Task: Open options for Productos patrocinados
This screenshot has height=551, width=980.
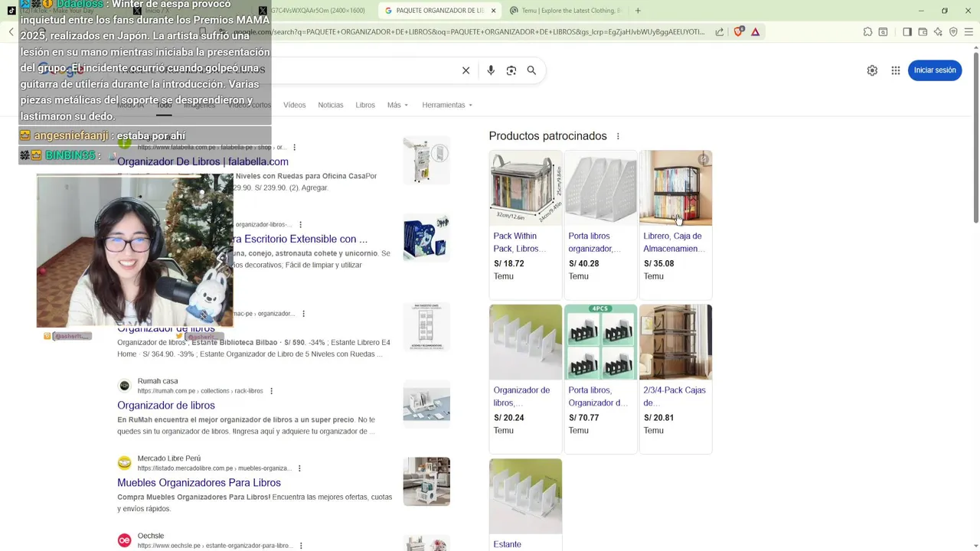Action: (618, 136)
